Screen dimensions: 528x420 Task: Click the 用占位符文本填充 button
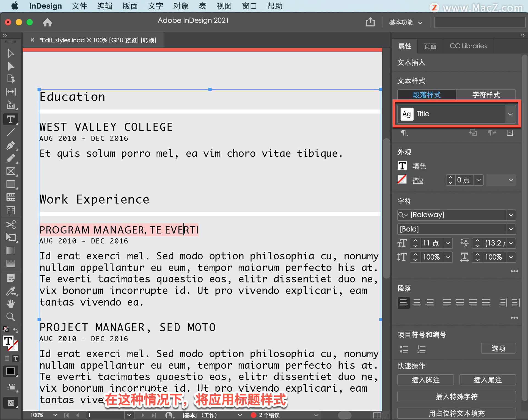point(456,413)
